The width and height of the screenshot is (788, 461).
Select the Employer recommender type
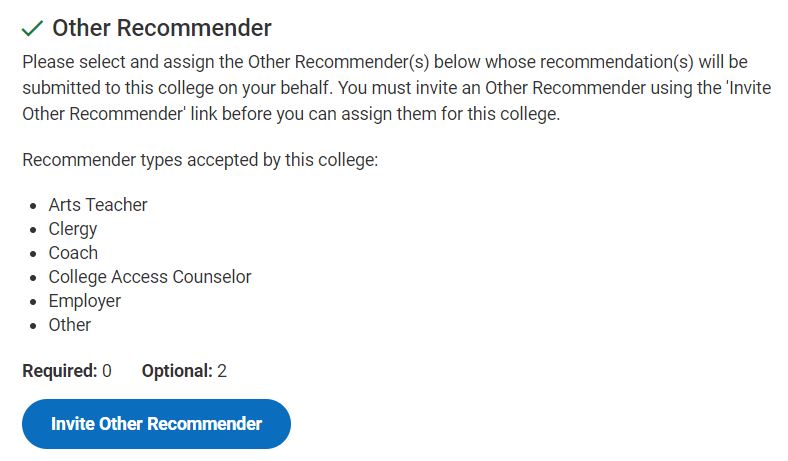(x=85, y=301)
